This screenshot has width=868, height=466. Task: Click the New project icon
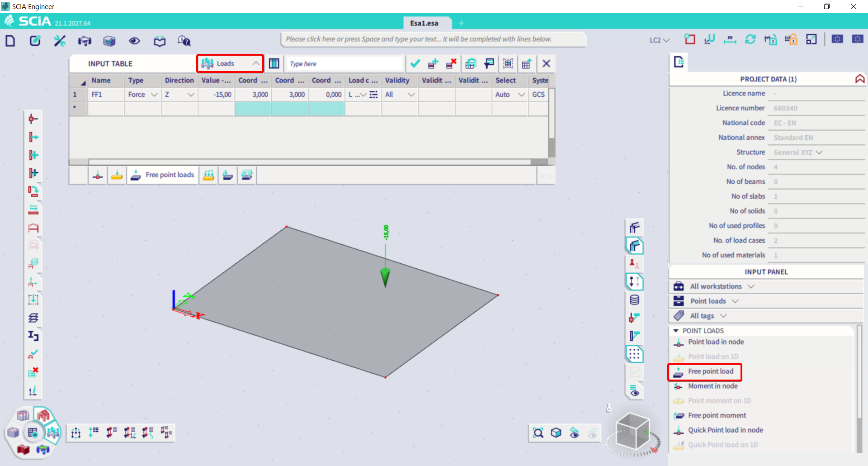tap(10, 41)
